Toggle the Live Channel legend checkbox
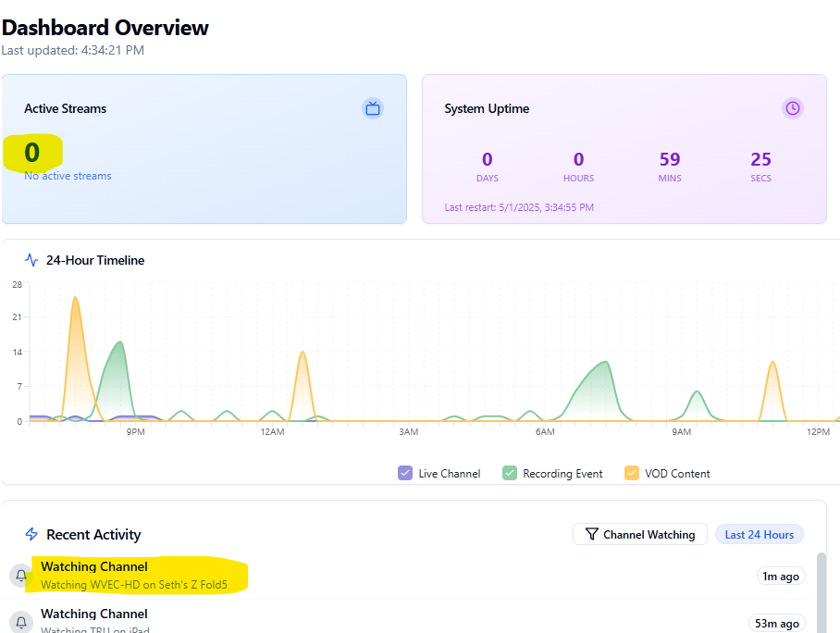 click(x=404, y=473)
